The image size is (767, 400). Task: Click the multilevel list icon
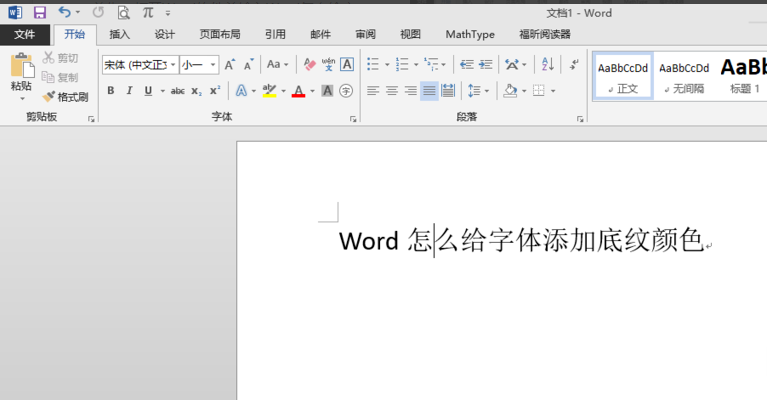tap(431, 64)
